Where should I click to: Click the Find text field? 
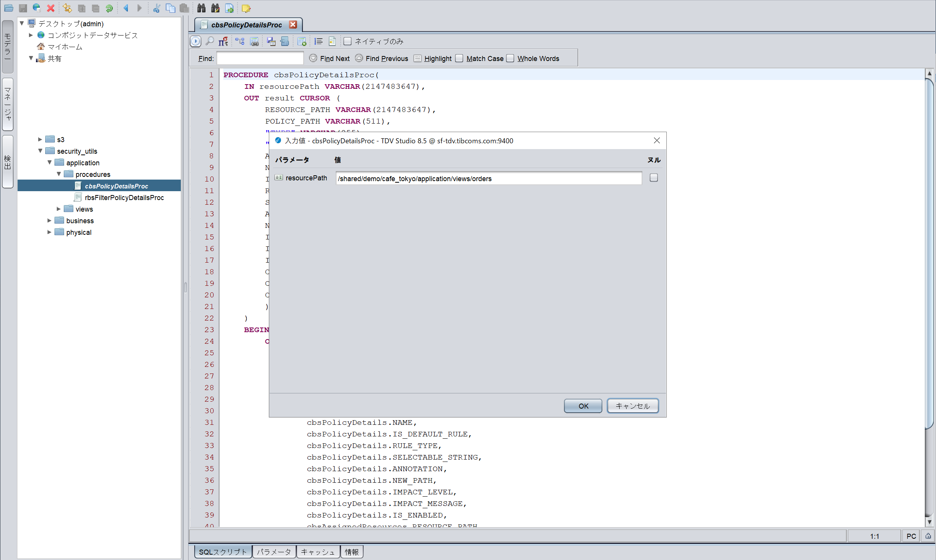(260, 58)
